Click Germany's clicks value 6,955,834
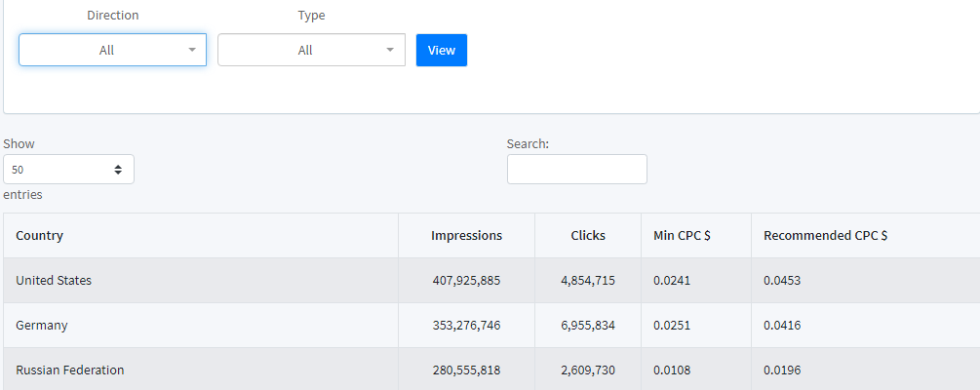The height and width of the screenshot is (390, 980). point(588,325)
